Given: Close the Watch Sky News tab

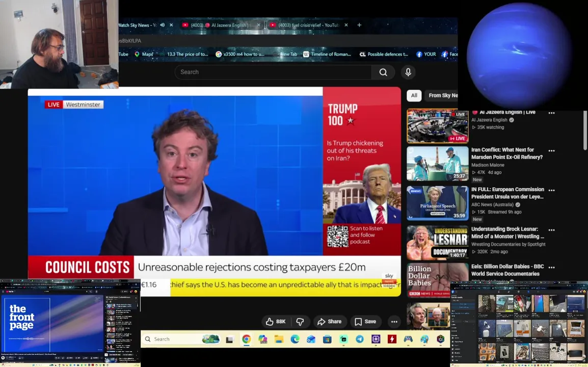Looking at the screenshot, I should pyautogui.click(x=171, y=25).
